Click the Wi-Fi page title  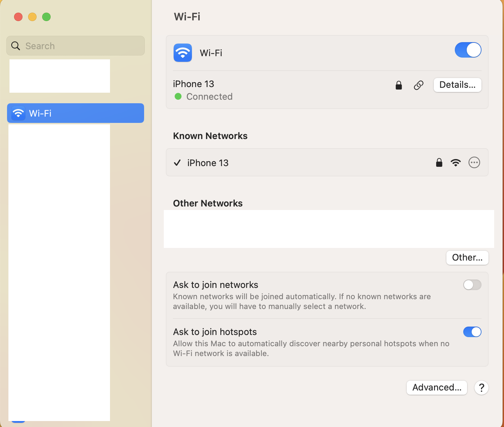[x=187, y=17]
